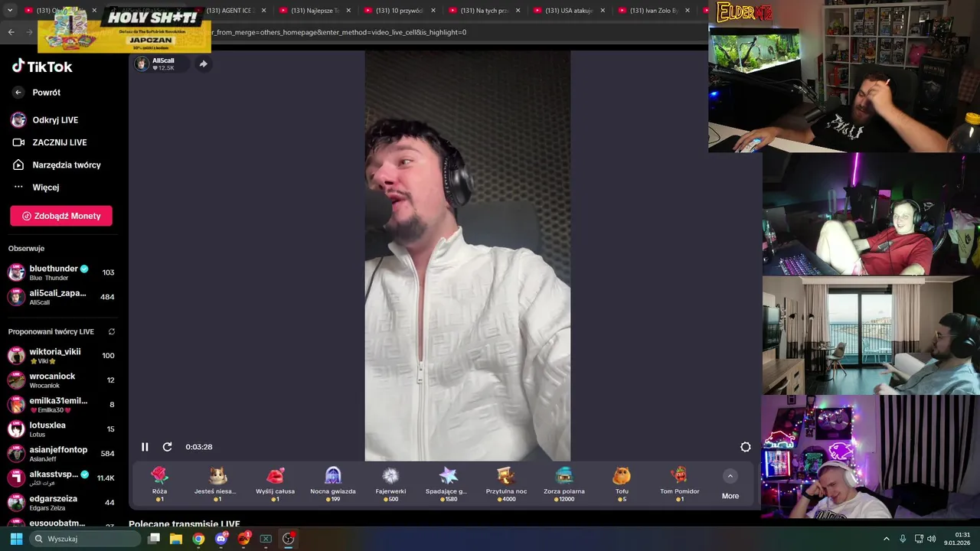Reload the live stream playback
Image resolution: width=980 pixels, height=551 pixels.
pyautogui.click(x=167, y=447)
